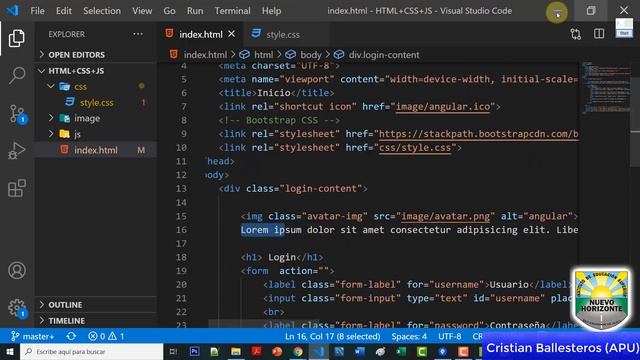Open the Manage gear icon

pyautogui.click(x=17, y=308)
